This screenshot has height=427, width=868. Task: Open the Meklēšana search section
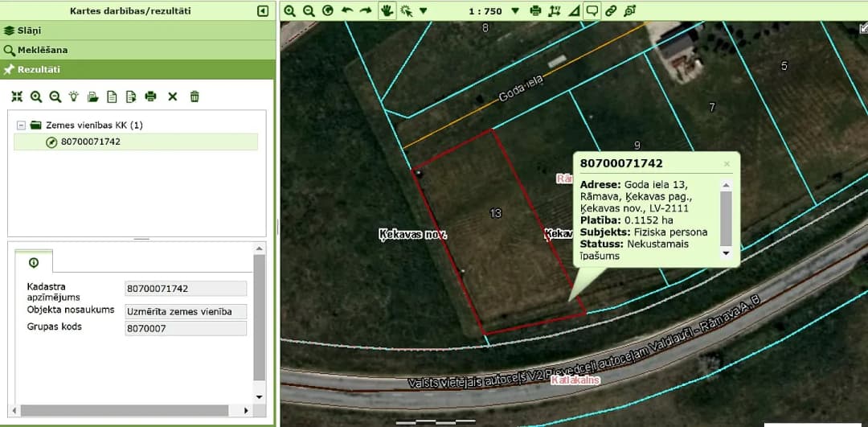tap(138, 50)
